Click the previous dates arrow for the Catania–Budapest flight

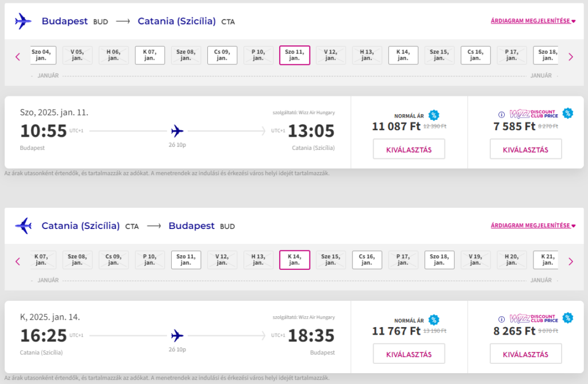pos(18,261)
